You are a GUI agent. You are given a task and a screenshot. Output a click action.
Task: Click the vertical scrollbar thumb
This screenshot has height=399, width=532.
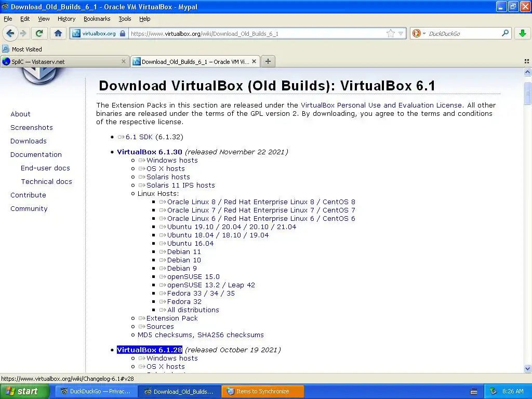[527, 93]
